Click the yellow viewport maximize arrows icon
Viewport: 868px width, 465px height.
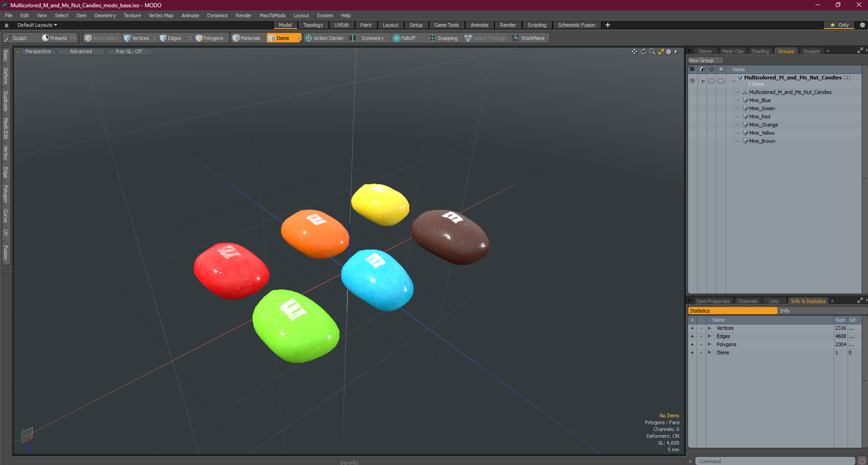pyautogui.click(x=661, y=52)
